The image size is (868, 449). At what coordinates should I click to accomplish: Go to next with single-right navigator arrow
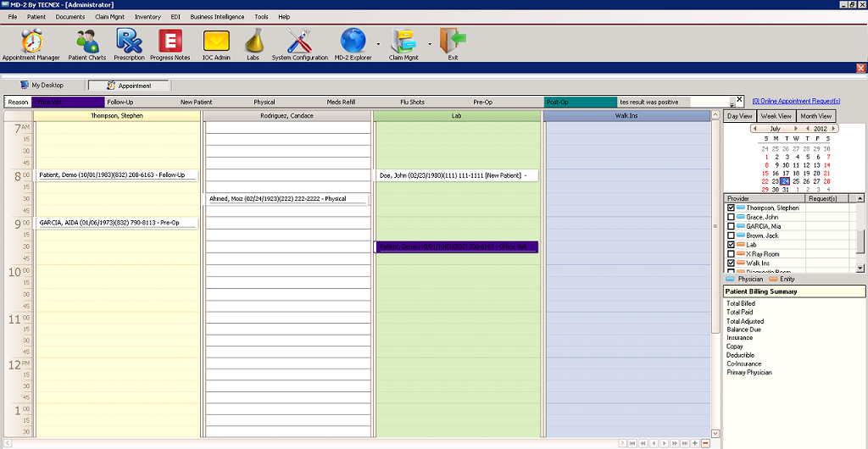[x=665, y=443]
